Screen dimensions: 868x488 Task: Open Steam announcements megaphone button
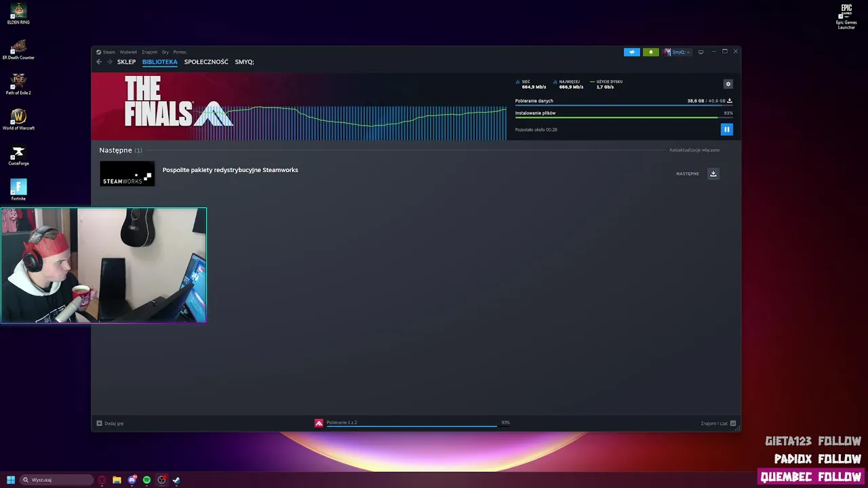632,52
